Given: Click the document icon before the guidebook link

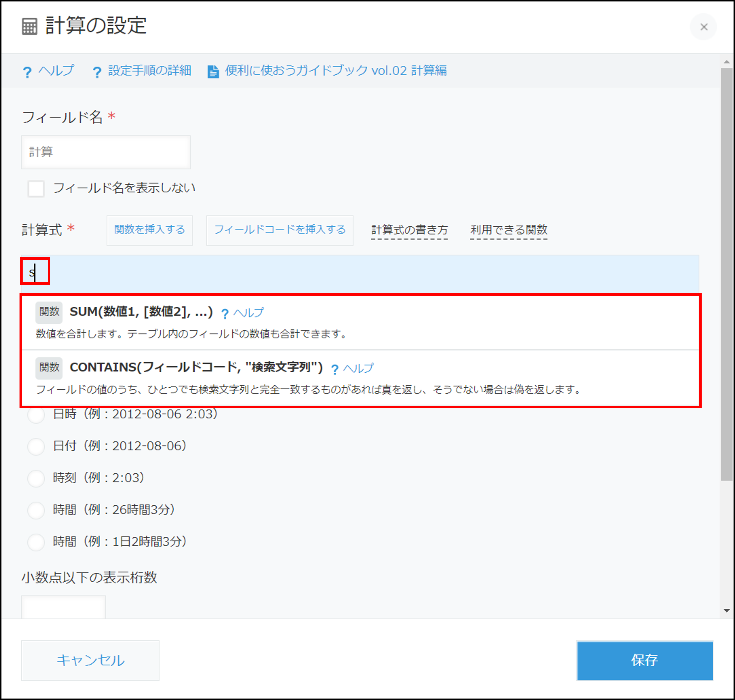Looking at the screenshot, I should coord(213,71).
